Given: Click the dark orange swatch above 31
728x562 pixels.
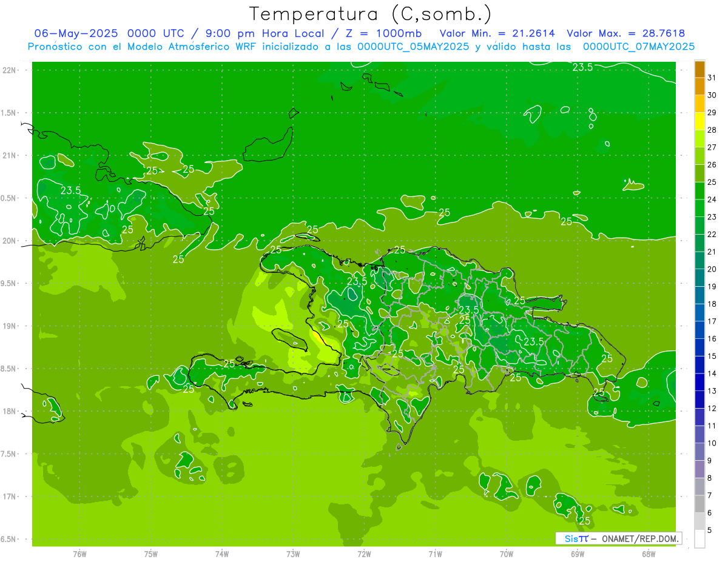Looking at the screenshot, I should [x=699, y=69].
